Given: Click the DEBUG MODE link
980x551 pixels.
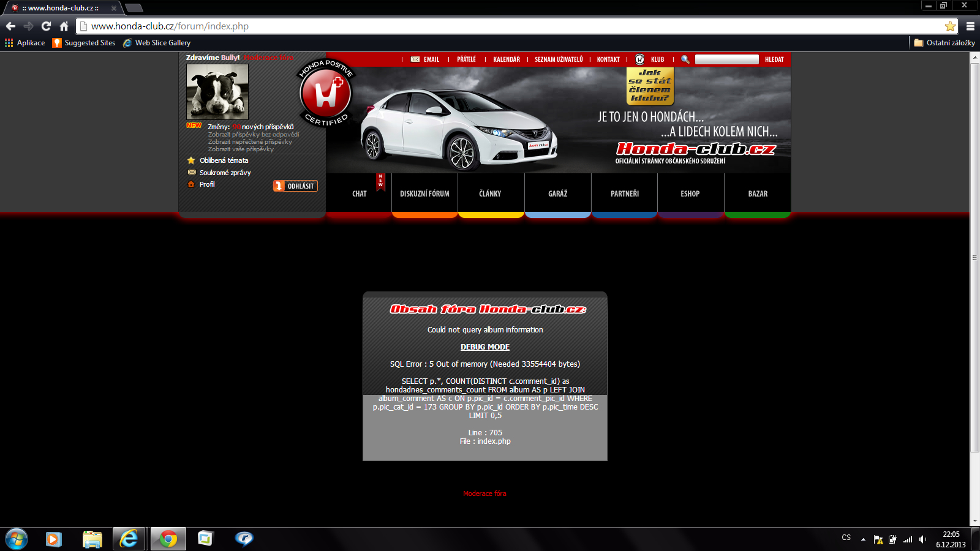Looking at the screenshot, I should tap(485, 347).
